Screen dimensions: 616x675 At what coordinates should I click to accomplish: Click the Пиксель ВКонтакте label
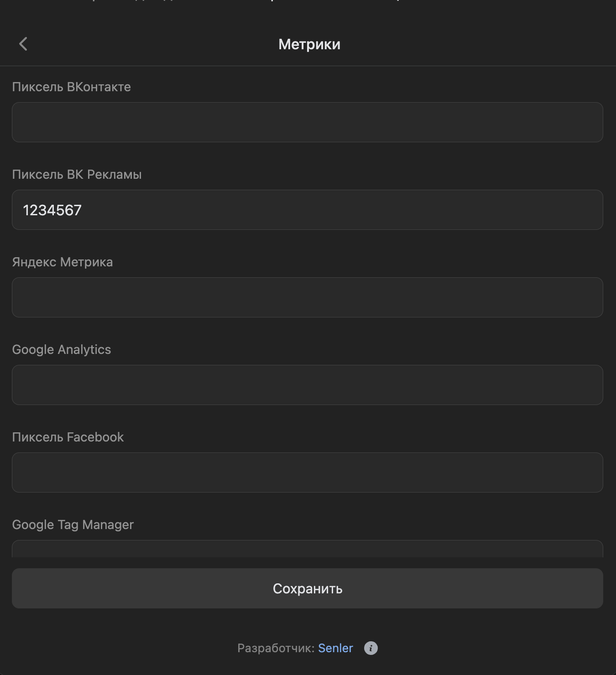click(71, 87)
